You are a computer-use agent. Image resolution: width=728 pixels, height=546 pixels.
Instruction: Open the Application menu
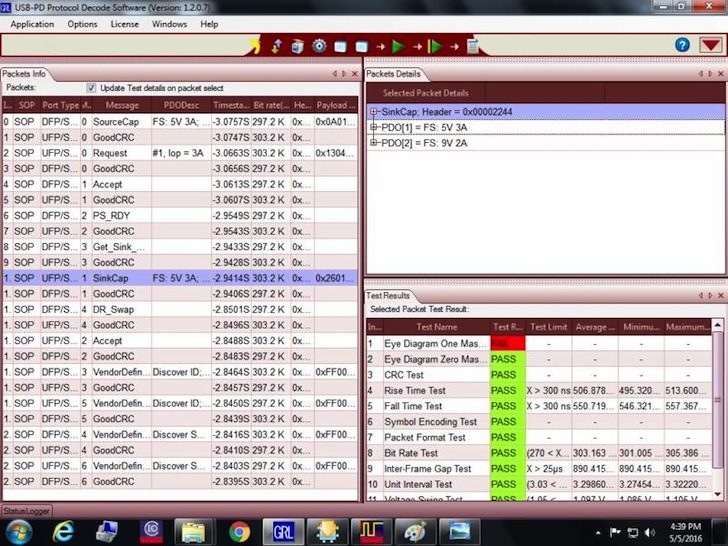coord(32,24)
